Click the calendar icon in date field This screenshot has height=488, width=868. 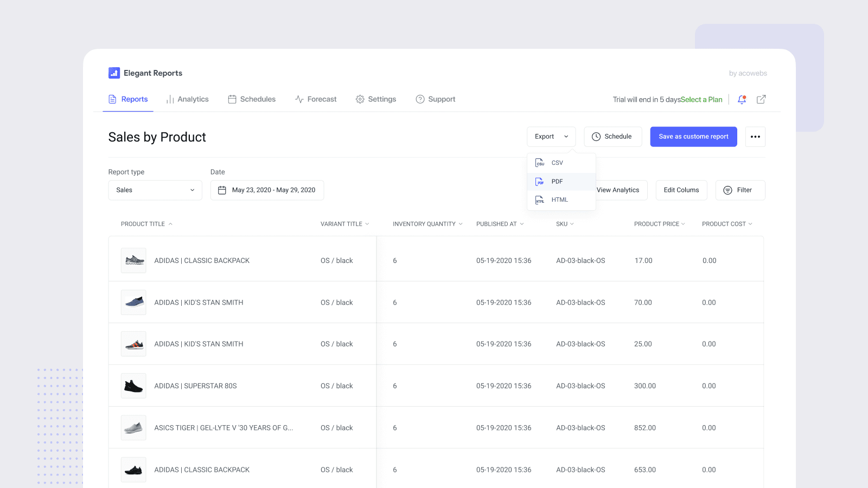[x=222, y=190]
